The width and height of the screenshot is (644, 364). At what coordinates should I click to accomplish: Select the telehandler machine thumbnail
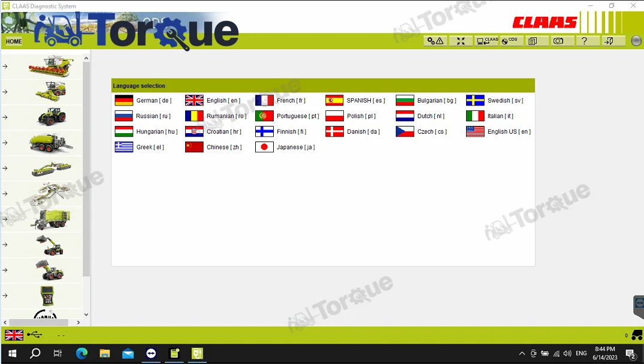point(51,245)
